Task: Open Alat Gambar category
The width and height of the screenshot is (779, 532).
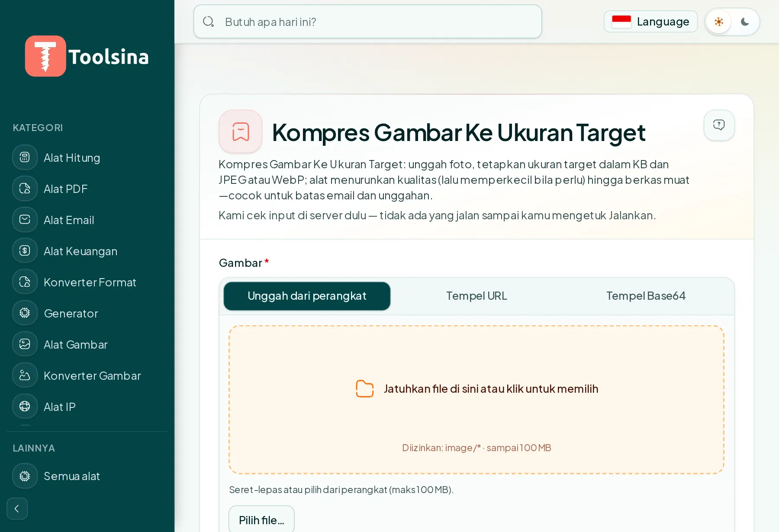Action: (x=87, y=344)
